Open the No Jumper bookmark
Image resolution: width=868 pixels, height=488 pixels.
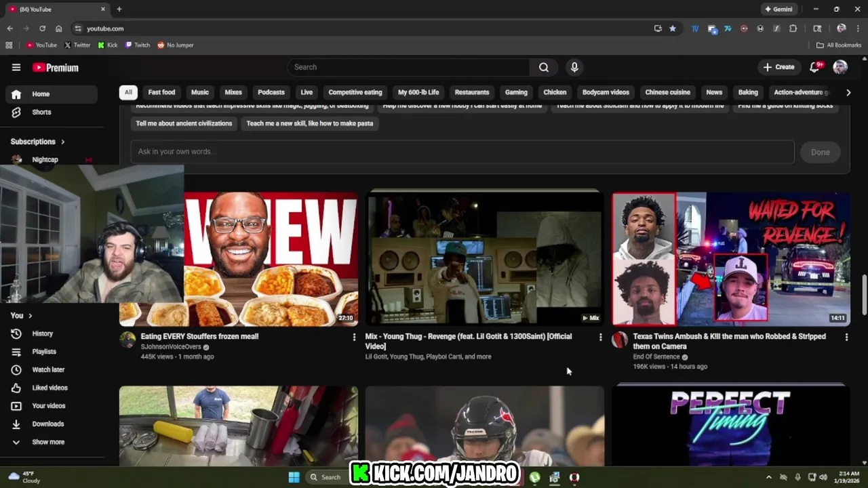(x=176, y=45)
